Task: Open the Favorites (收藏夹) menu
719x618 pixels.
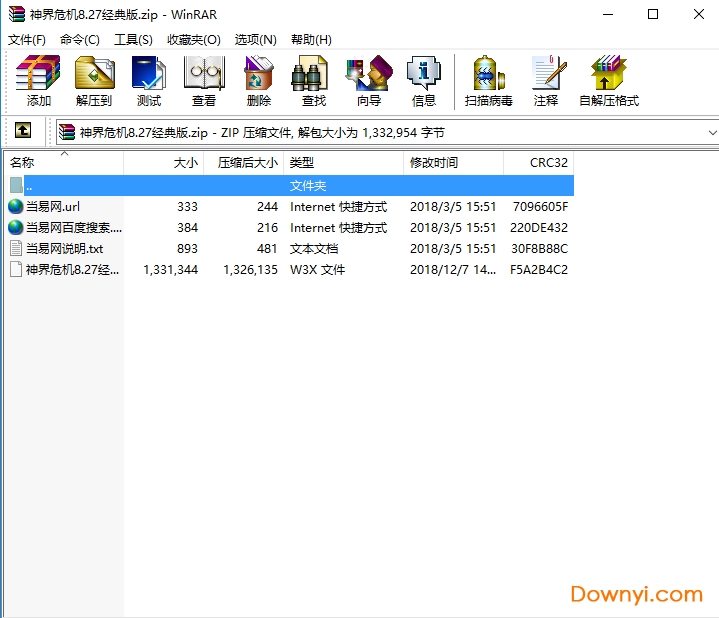Action: (x=193, y=39)
